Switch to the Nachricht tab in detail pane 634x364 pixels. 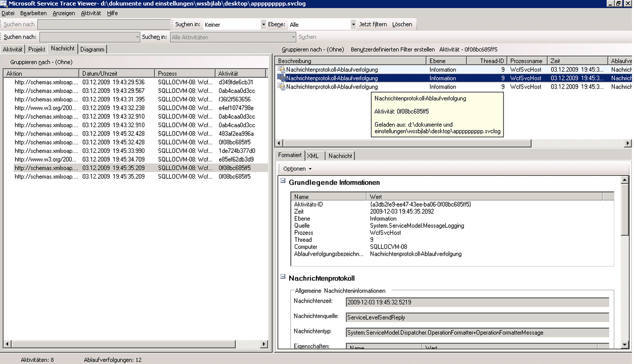click(x=340, y=156)
